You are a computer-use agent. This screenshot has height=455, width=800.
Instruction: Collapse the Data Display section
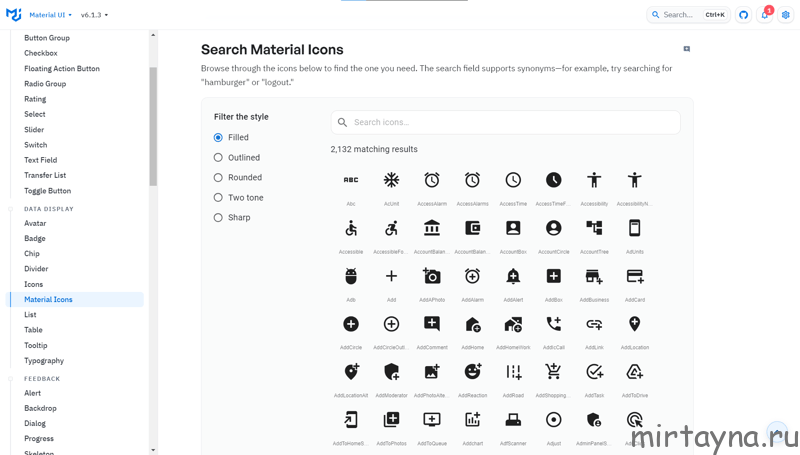[x=48, y=209]
